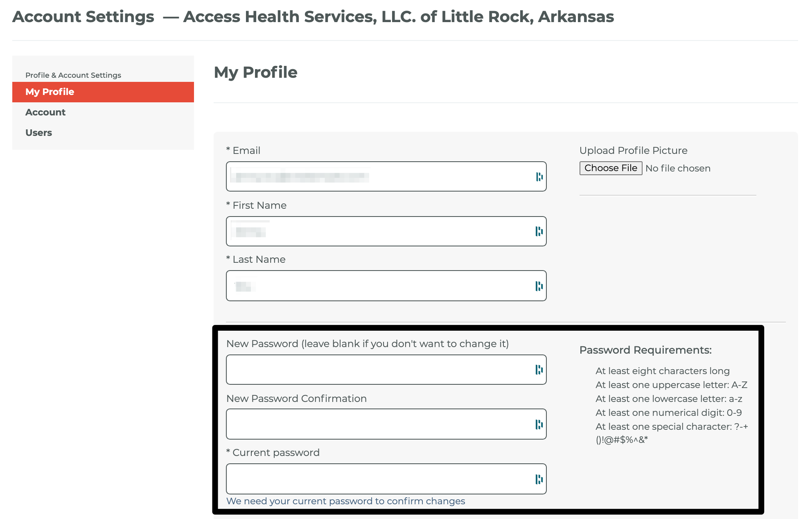Click '* First Name' field label
Image resolution: width=812 pixels, height=519 pixels.
click(x=256, y=205)
